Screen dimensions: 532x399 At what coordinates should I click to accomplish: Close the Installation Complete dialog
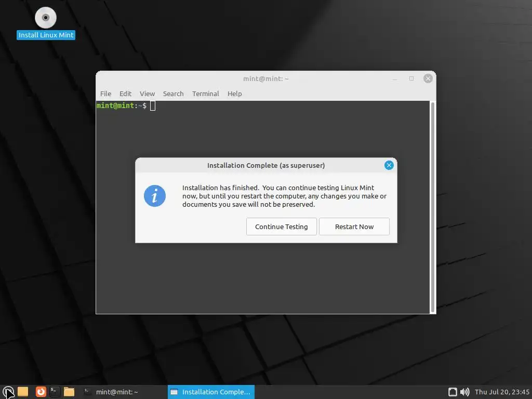[x=389, y=165]
